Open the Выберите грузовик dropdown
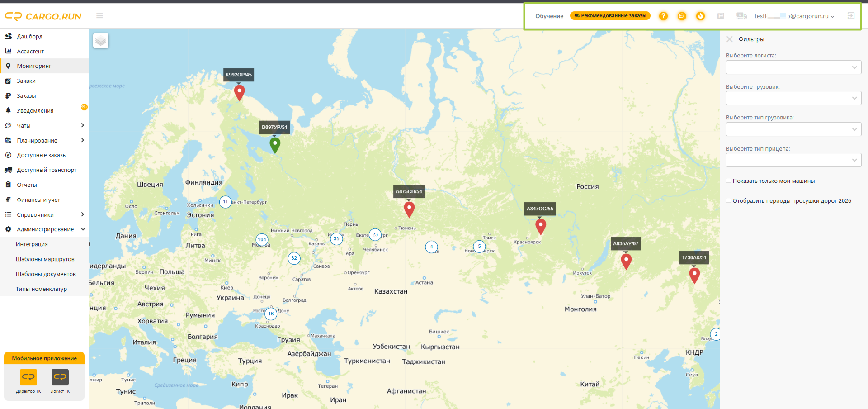868x409 pixels. coord(793,98)
